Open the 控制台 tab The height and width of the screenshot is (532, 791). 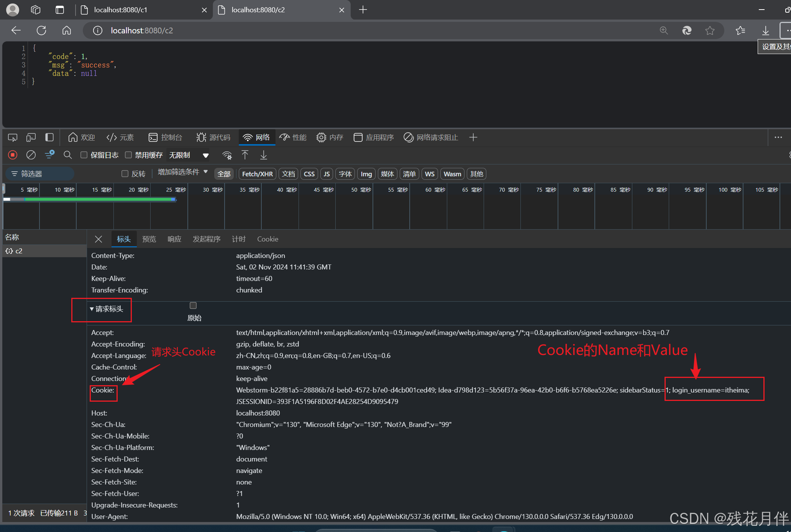(x=165, y=137)
